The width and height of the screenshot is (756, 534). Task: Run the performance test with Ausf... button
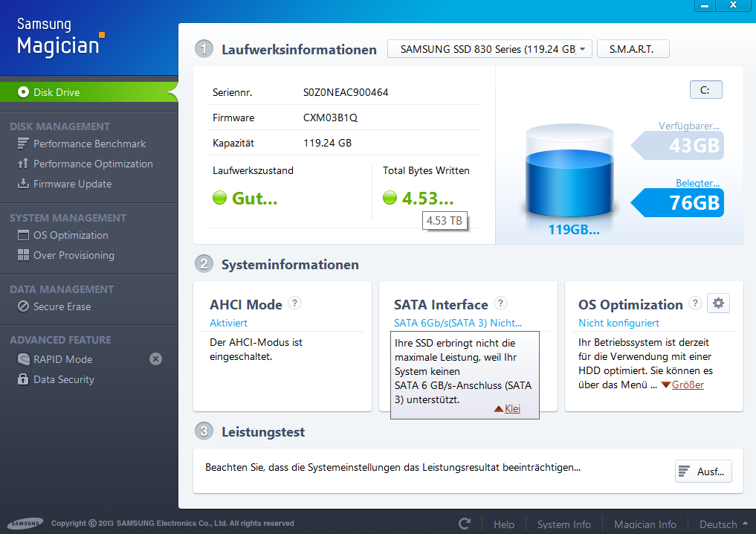703,472
